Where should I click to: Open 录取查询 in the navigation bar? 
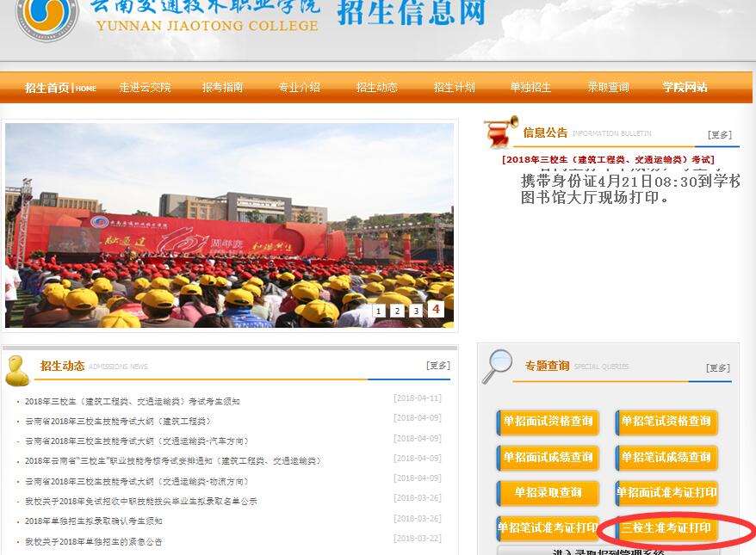pyautogui.click(x=608, y=88)
